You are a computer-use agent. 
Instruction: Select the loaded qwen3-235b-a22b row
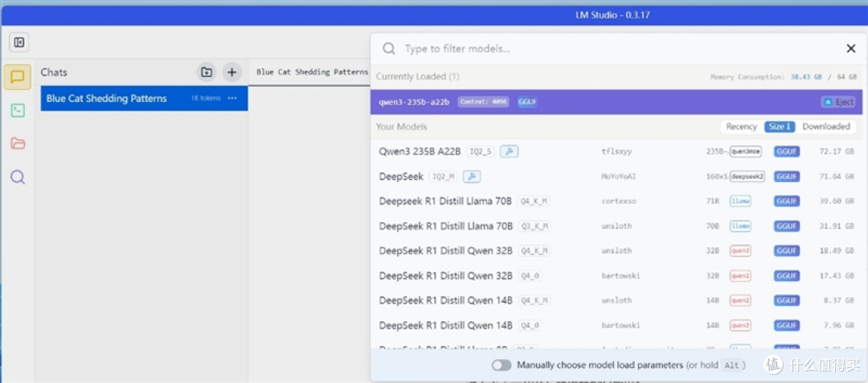click(x=616, y=102)
